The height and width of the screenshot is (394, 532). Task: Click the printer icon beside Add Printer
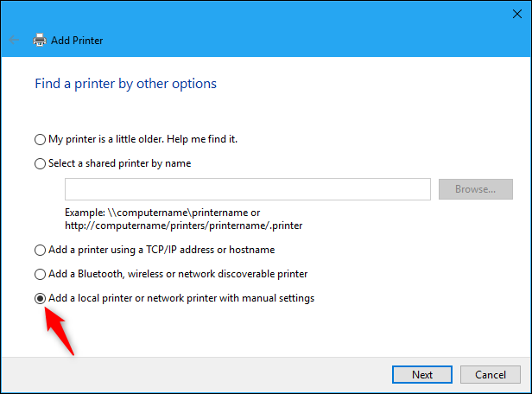(40, 40)
